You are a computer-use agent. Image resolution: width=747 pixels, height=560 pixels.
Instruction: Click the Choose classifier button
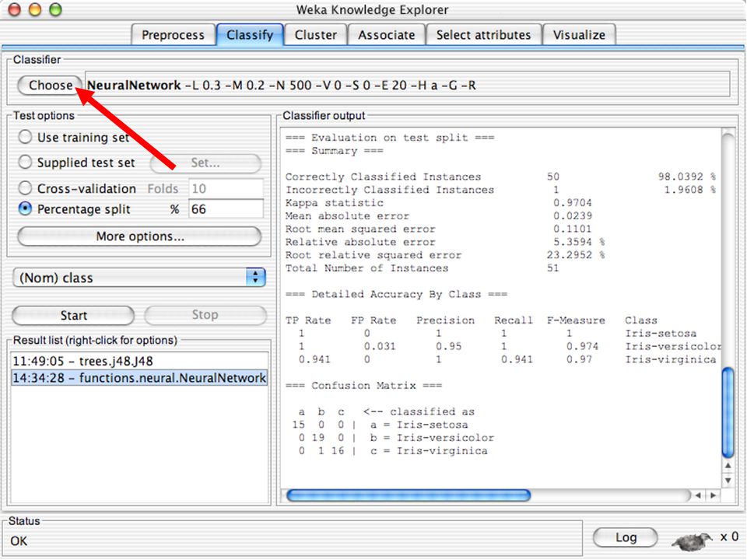pos(50,86)
